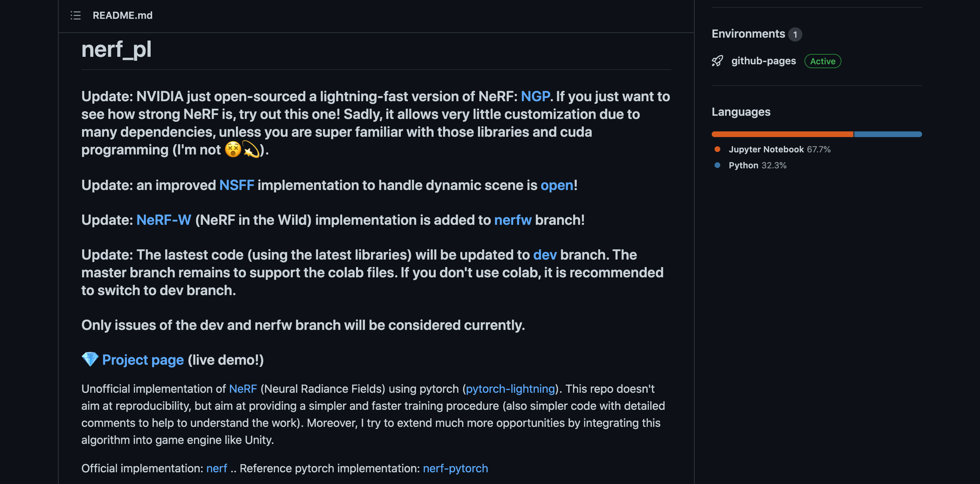Click the blue Python language dot
This screenshot has height=484, width=980.
(717, 165)
